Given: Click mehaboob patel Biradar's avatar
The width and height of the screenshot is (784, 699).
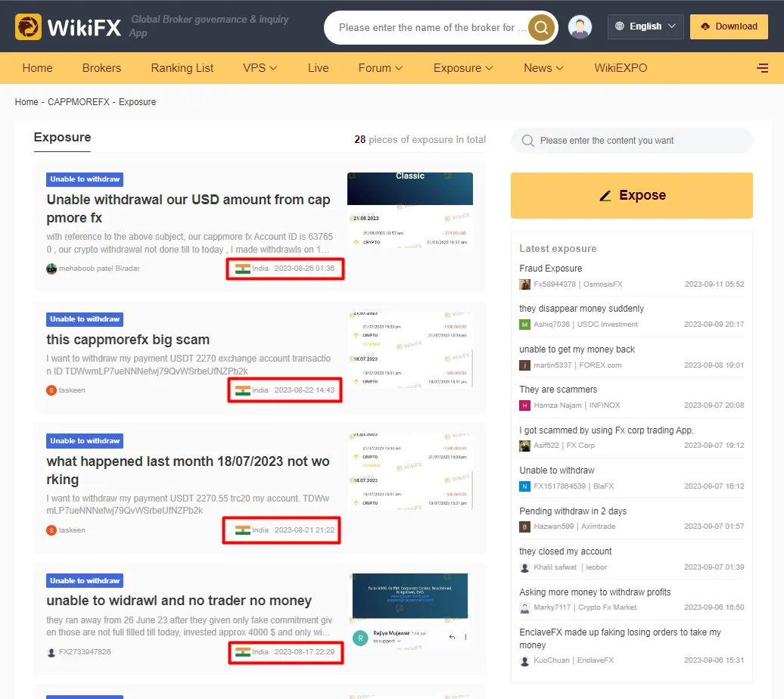Looking at the screenshot, I should (51, 269).
